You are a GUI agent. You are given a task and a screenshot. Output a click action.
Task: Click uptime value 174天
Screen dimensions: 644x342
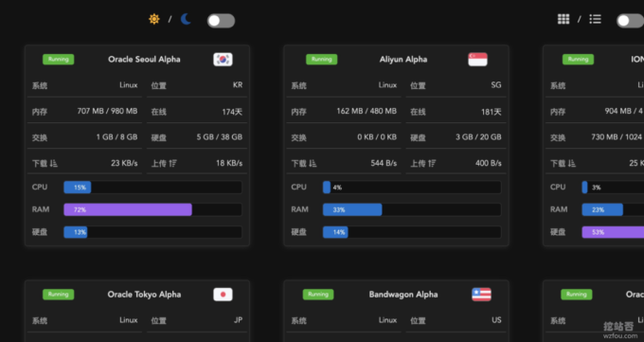tap(232, 112)
